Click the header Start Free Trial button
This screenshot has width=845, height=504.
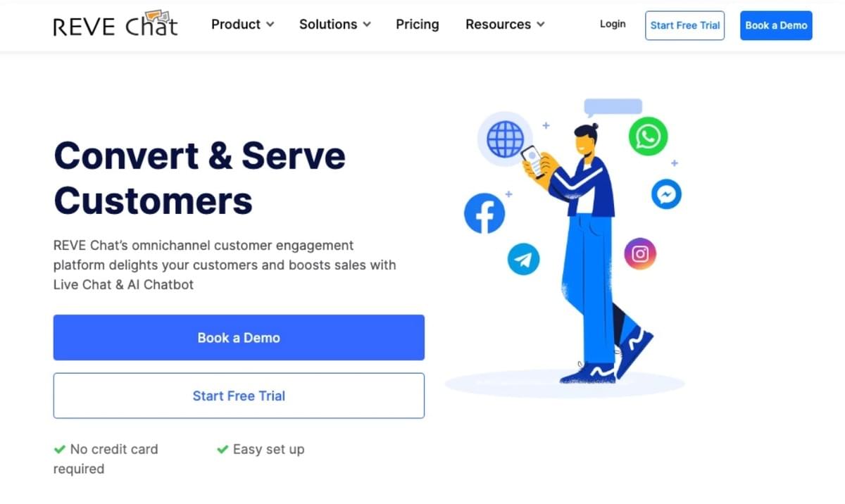[684, 25]
